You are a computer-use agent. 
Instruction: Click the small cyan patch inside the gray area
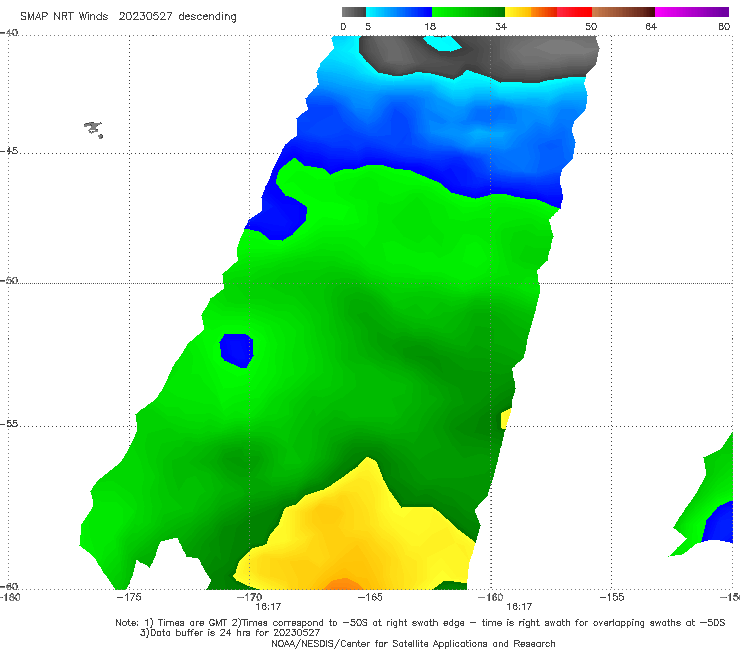(x=442, y=43)
